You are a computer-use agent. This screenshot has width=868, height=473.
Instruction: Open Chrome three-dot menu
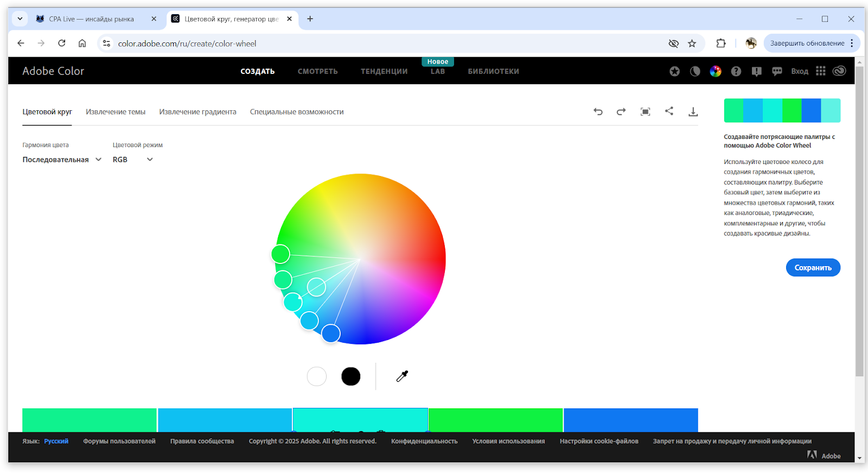pyautogui.click(x=852, y=43)
